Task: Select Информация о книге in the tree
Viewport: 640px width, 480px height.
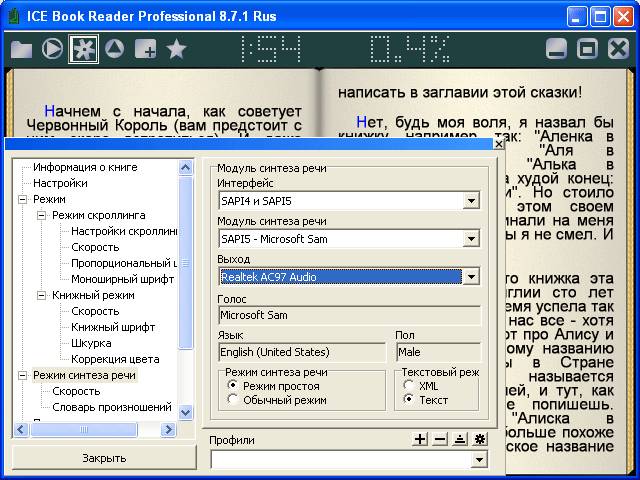Action: tap(84, 167)
